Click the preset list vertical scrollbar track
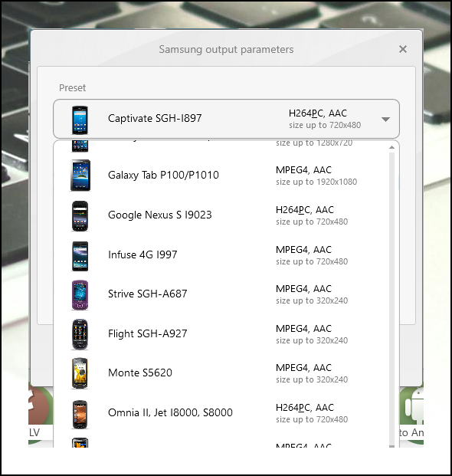The width and height of the screenshot is (452, 476). click(x=391, y=297)
